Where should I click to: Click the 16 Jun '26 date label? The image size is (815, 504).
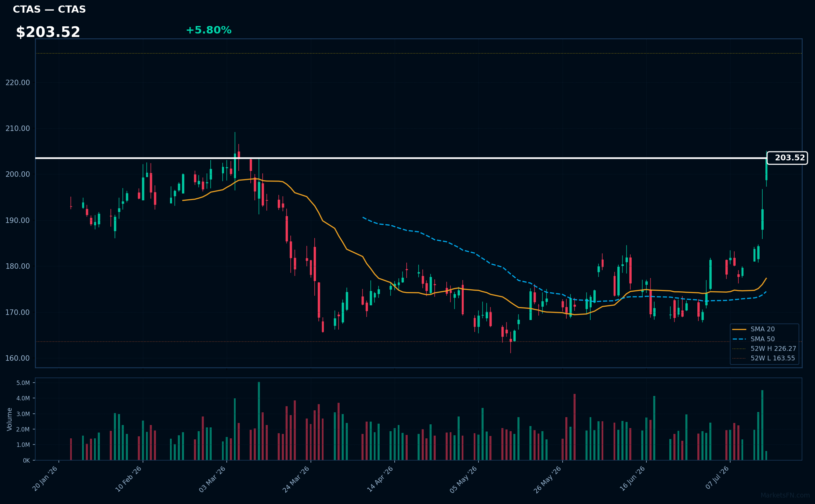point(632,479)
